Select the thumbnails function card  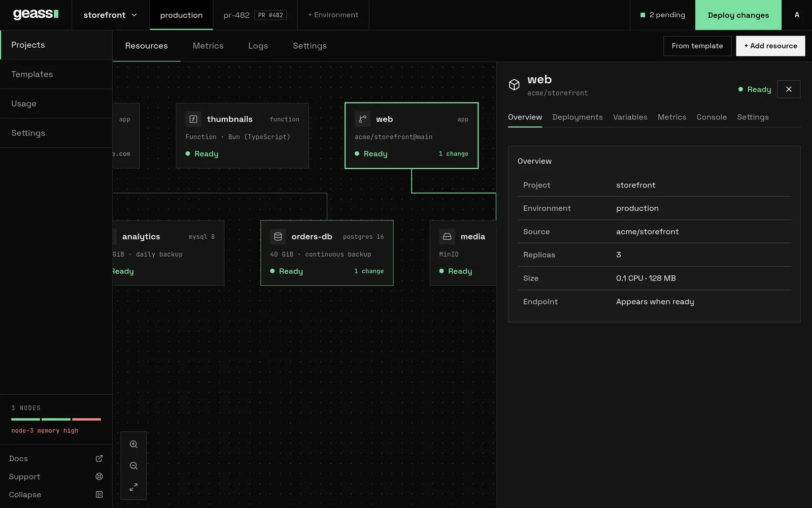[x=242, y=136]
